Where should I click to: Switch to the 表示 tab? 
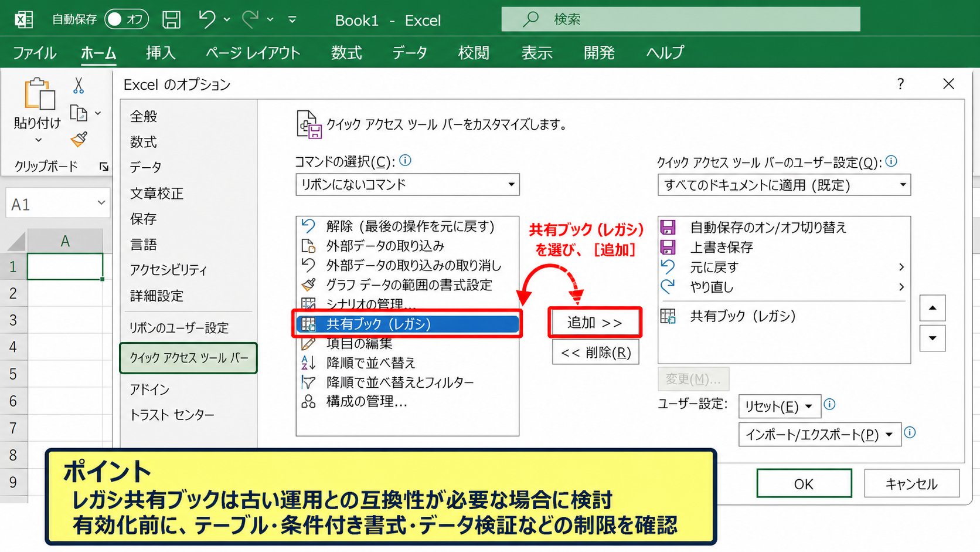537,53
